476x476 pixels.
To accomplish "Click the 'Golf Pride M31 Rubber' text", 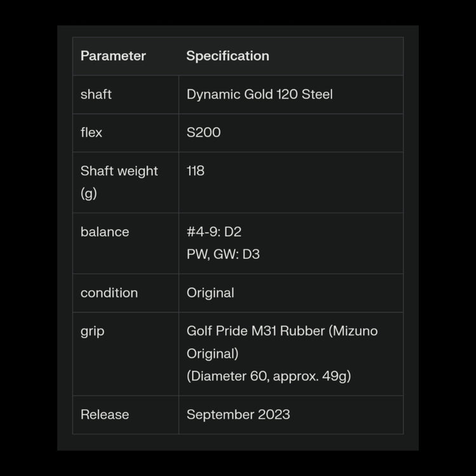I will (x=255, y=331).
